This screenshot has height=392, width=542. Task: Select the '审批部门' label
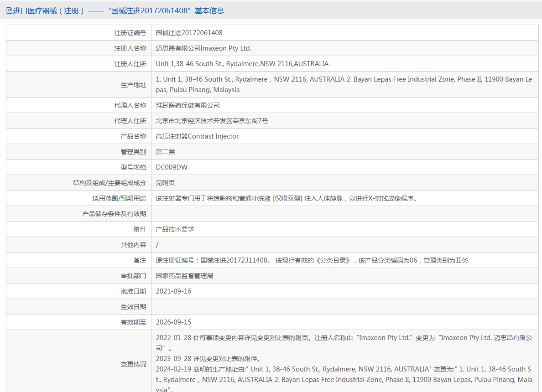point(133,276)
